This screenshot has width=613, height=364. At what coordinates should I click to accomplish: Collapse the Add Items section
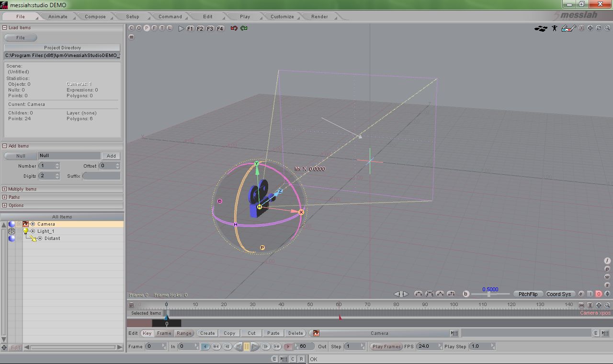click(x=4, y=146)
